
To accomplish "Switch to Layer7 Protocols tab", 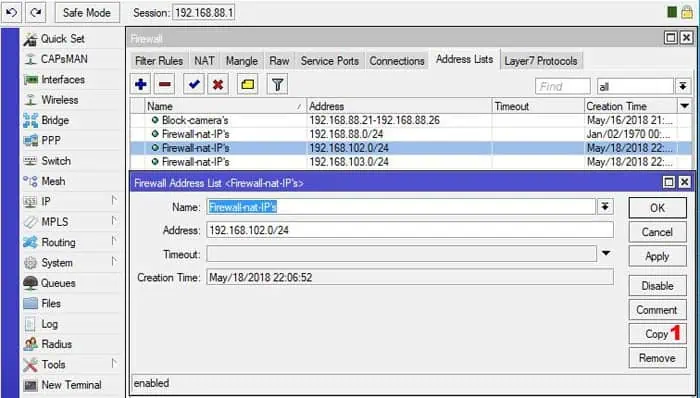I will click(541, 61).
